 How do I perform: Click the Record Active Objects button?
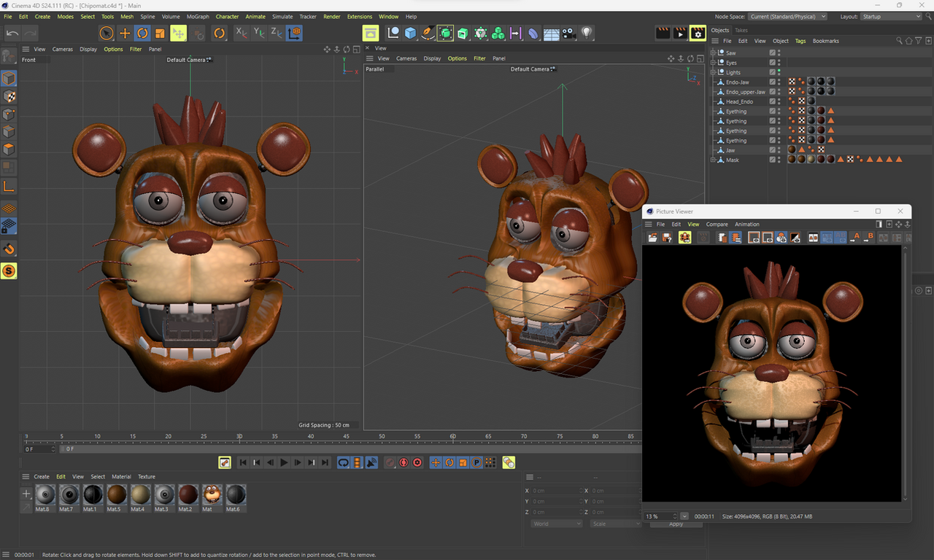[x=390, y=462]
